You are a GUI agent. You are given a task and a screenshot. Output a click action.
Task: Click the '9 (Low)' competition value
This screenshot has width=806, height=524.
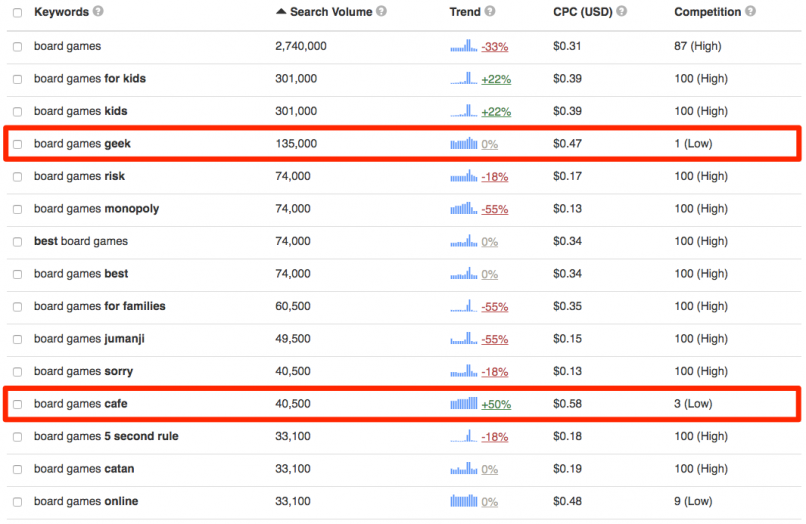coord(693,501)
